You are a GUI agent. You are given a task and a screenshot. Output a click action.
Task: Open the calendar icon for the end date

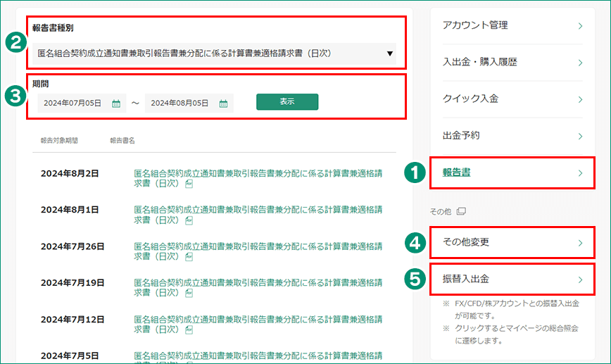click(x=223, y=103)
